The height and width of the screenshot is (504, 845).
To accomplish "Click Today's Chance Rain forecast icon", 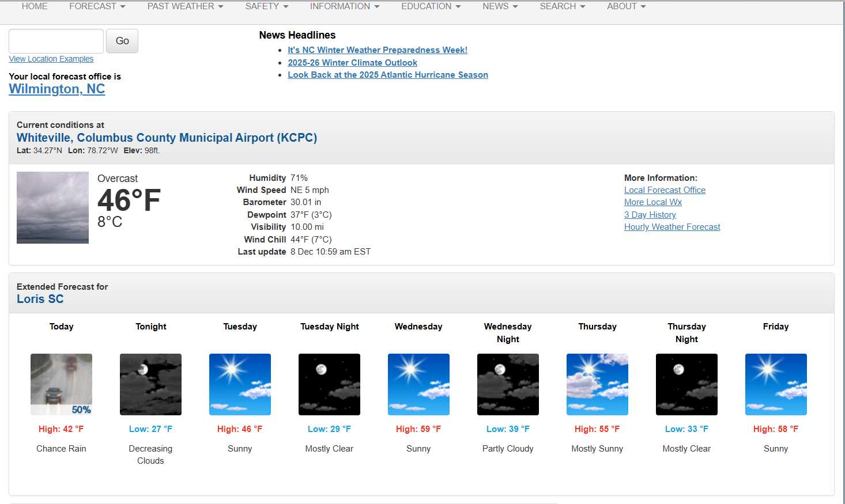I will click(61, 384).
